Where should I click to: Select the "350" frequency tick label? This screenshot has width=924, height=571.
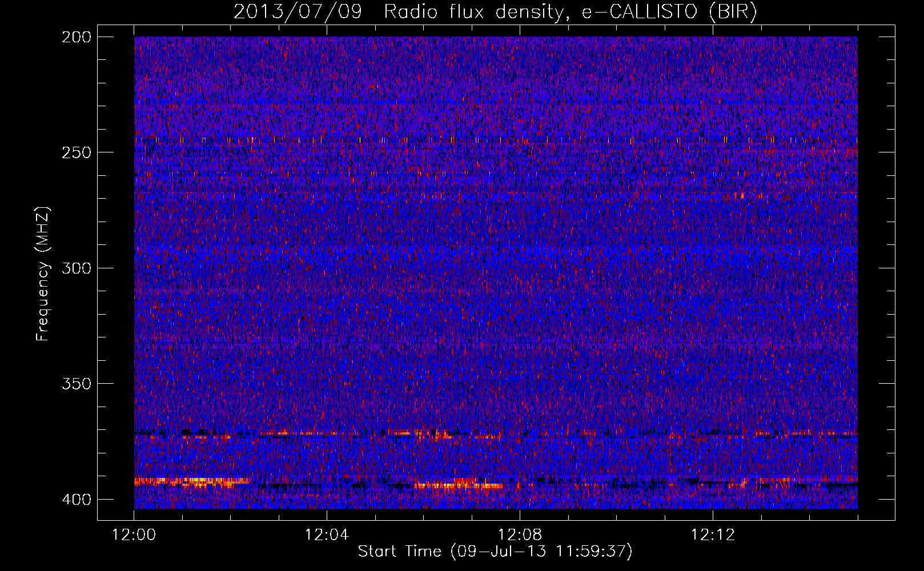(76, 383)
